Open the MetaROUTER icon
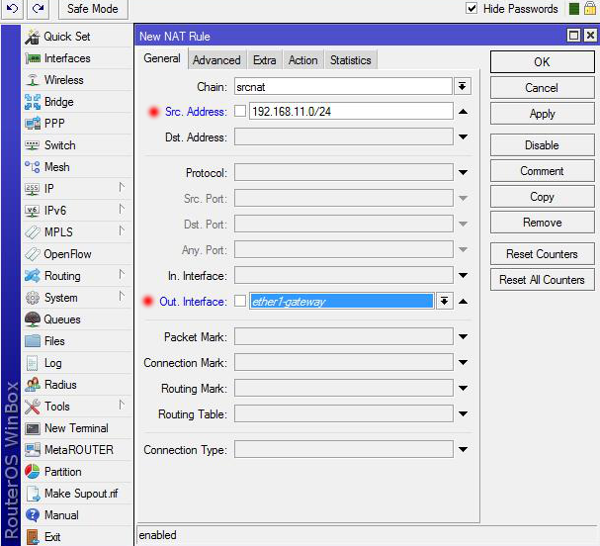 click(33, 450)
